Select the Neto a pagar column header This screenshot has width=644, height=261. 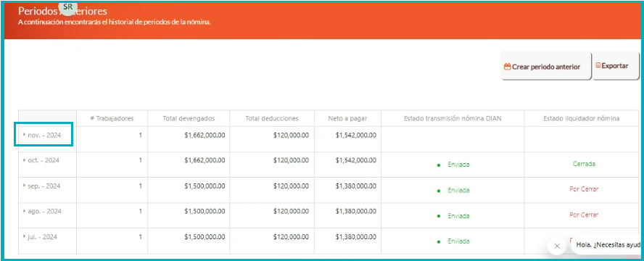tap(347, 119)
